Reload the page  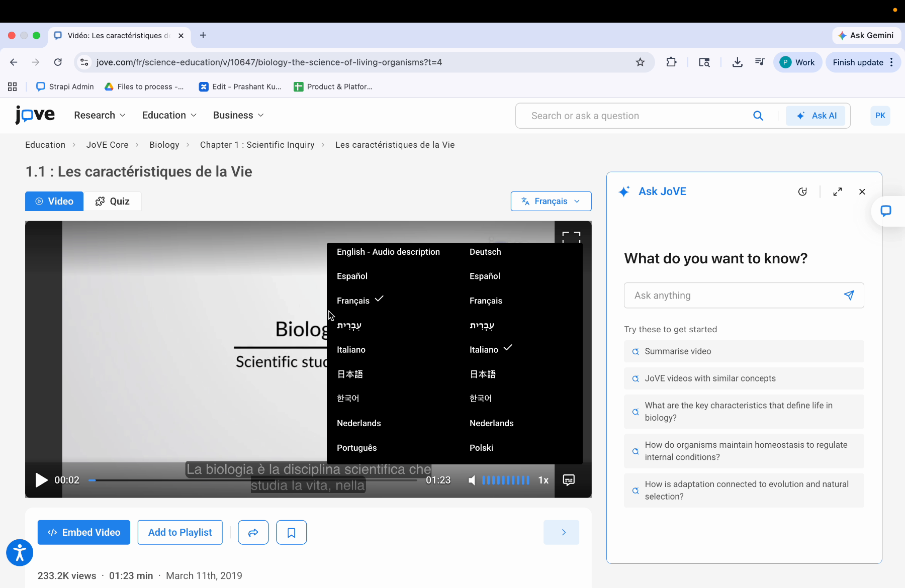(x=58, y=62)
